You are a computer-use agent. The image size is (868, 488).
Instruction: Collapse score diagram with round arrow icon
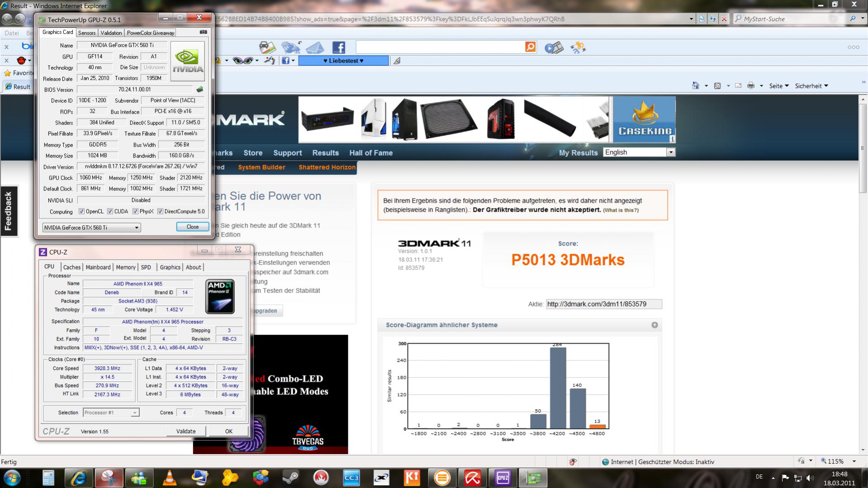coord(654,325)
